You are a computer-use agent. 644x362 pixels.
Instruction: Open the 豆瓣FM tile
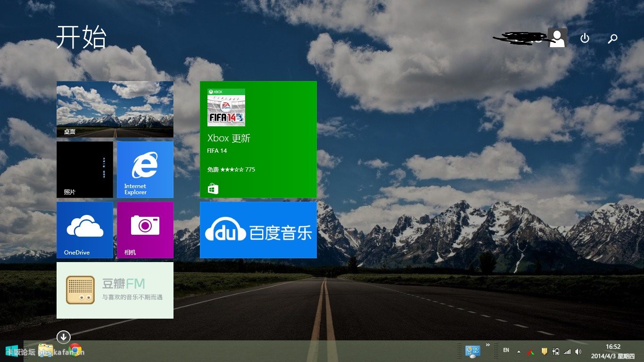(115, 290)
